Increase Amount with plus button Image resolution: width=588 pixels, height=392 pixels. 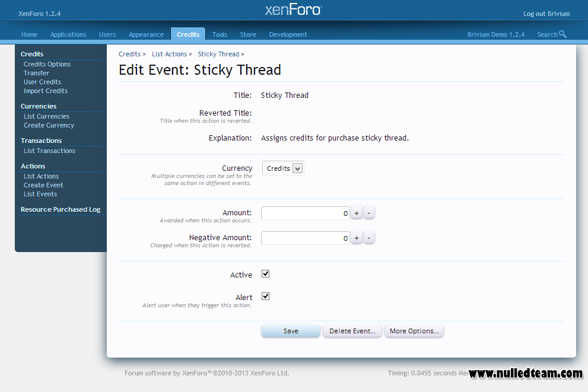(356, 213)
